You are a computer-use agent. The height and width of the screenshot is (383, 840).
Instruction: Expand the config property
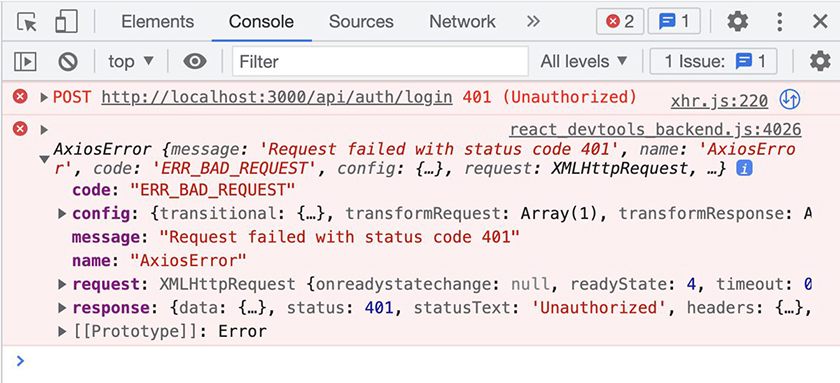pyautogui.click(x=62, y=214)
